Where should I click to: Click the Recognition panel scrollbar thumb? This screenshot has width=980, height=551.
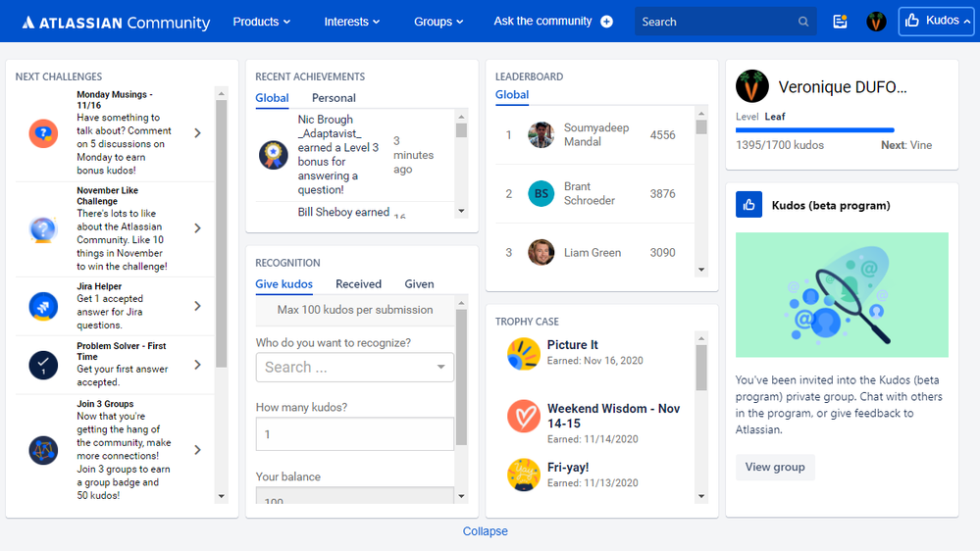(x=461, y=377)
